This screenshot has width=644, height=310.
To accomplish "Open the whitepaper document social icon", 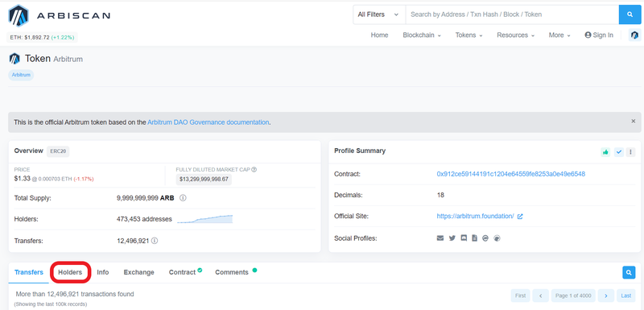I will [x=474, y=238].
